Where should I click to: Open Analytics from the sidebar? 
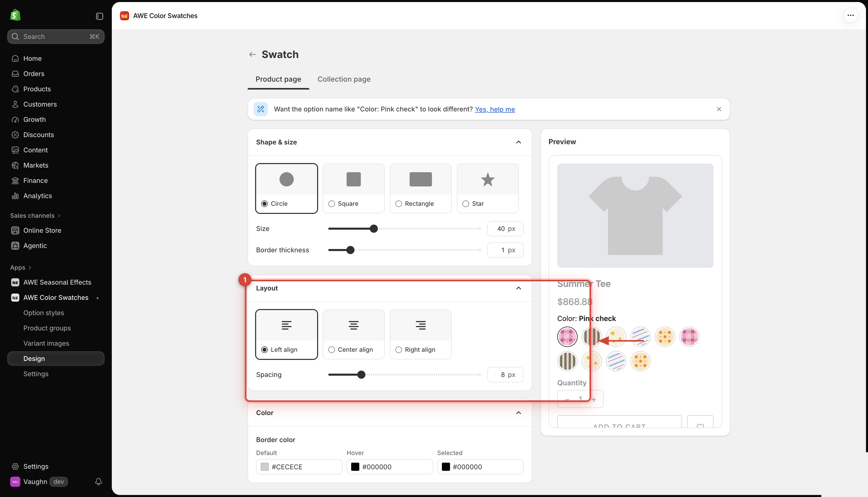[56, 196]
